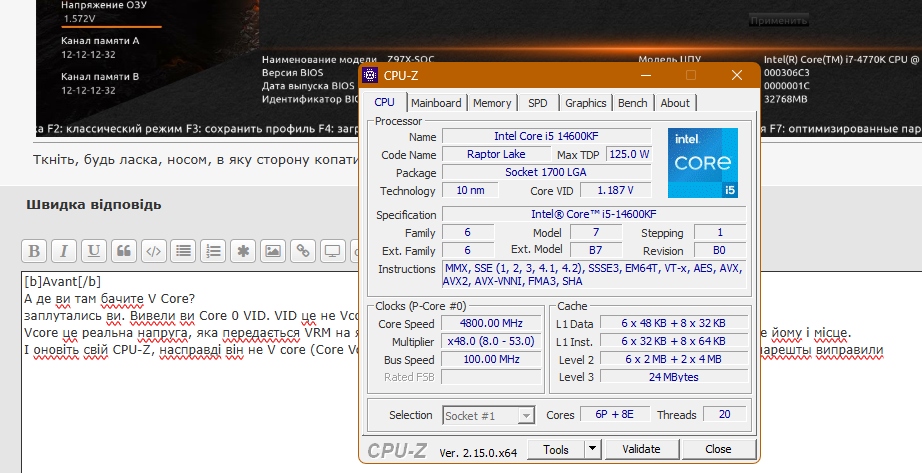Click the Intel Core i5 logo in CPU-Z
922x473 pixels.
(703, 163)
